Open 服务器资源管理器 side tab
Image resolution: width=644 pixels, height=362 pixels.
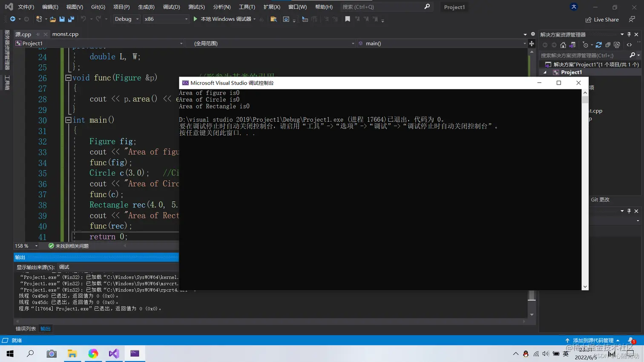tap(7, 50)
